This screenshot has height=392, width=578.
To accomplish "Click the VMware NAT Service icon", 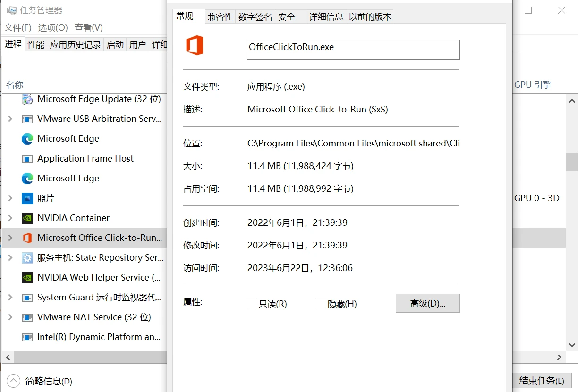I will coord(27,317).
